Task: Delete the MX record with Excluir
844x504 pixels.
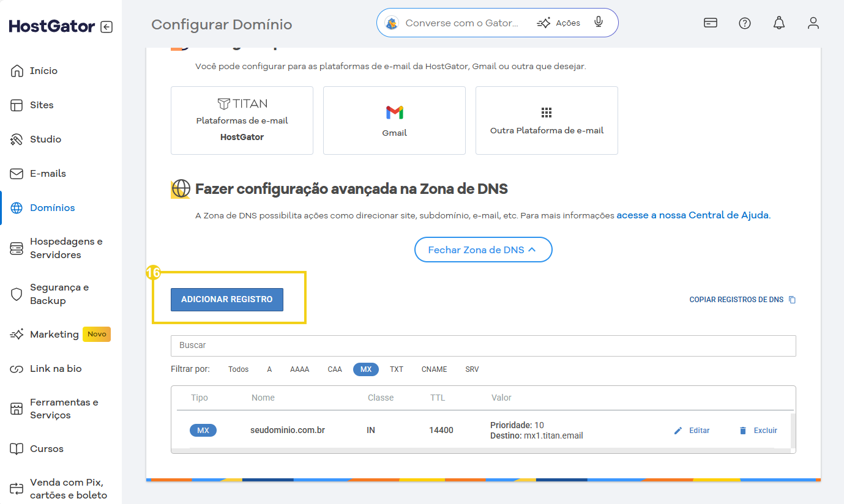Action: [x=758, y=431]
